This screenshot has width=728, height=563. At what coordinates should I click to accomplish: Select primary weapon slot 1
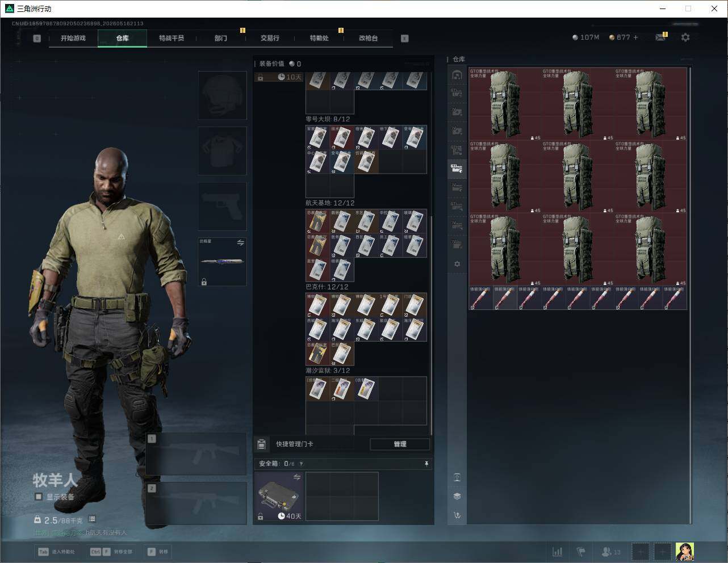pyautogui.click(x=196, y=454)
